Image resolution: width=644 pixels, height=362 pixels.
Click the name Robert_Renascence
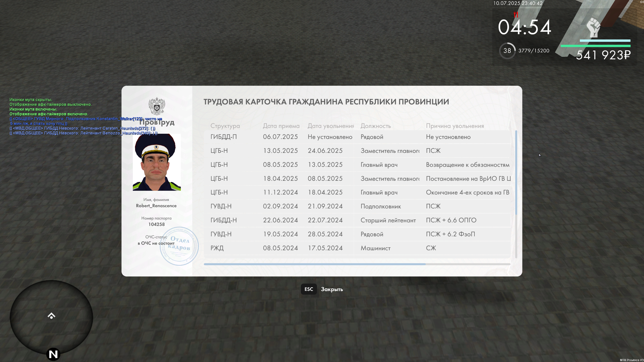(x=156, y=206)
